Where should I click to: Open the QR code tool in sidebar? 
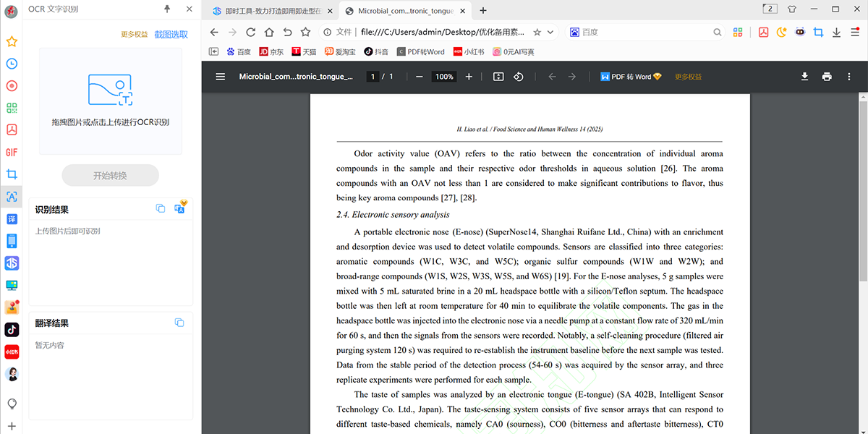(12, 108)
